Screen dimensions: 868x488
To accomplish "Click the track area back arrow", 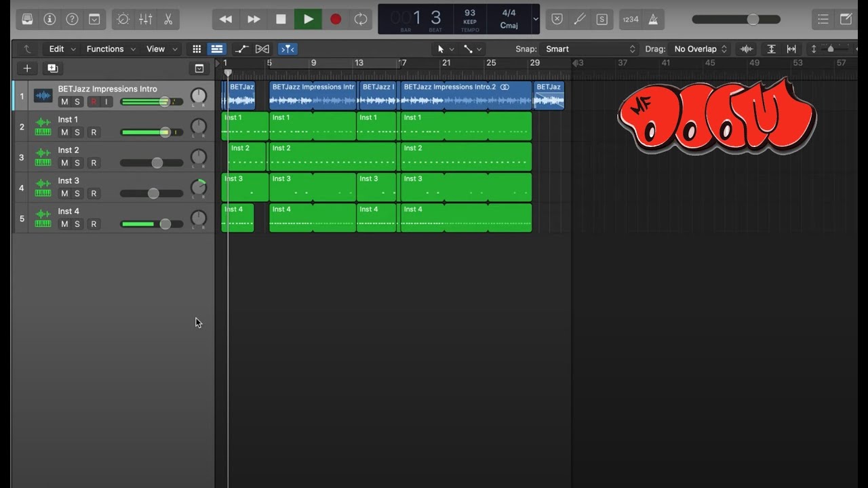I will [27, 49].
